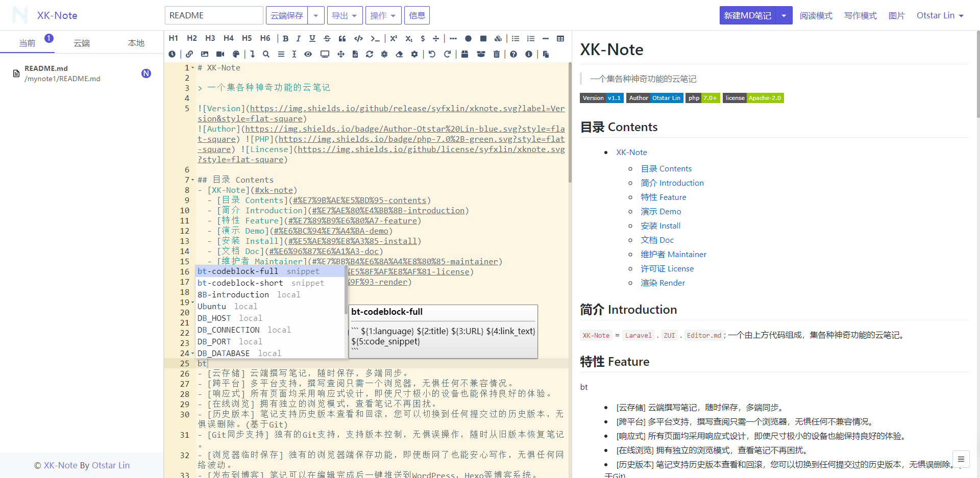Select bt-codeblock-short snippet suggestion

[271, 283]
